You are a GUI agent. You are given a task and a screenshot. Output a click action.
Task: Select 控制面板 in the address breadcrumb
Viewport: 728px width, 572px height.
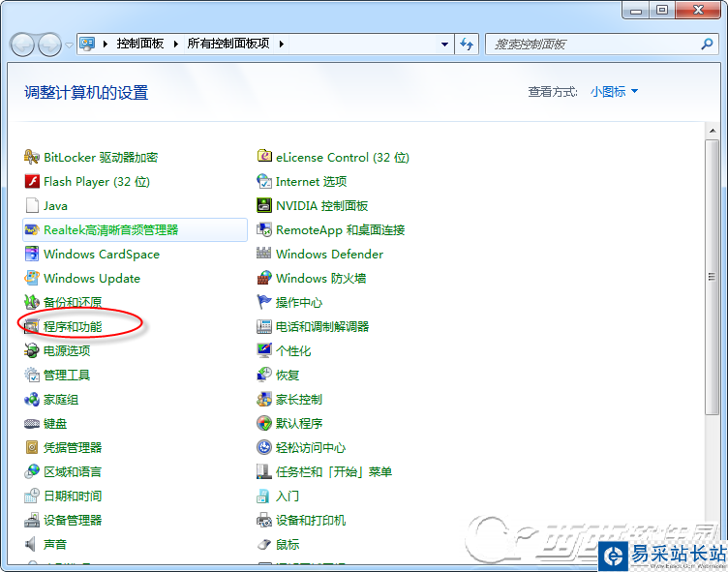pos(140,44)
